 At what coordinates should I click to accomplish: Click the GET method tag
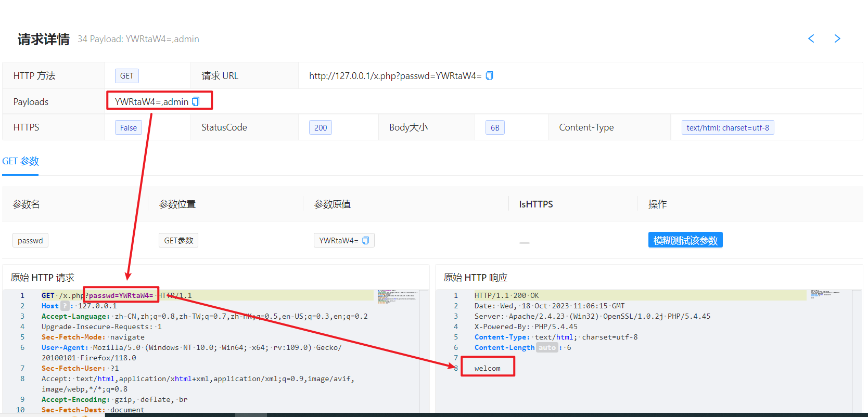[x=127, y=76]
